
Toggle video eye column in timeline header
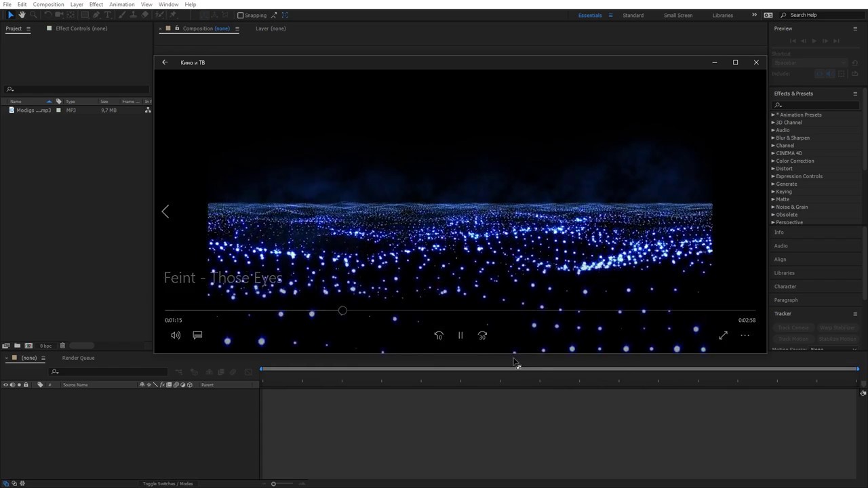click(5, 385)
